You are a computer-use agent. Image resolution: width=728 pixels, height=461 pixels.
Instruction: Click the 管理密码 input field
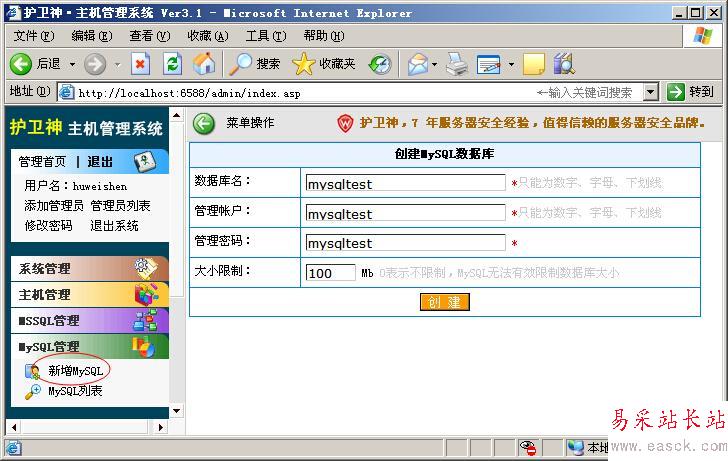click(405, 242)
